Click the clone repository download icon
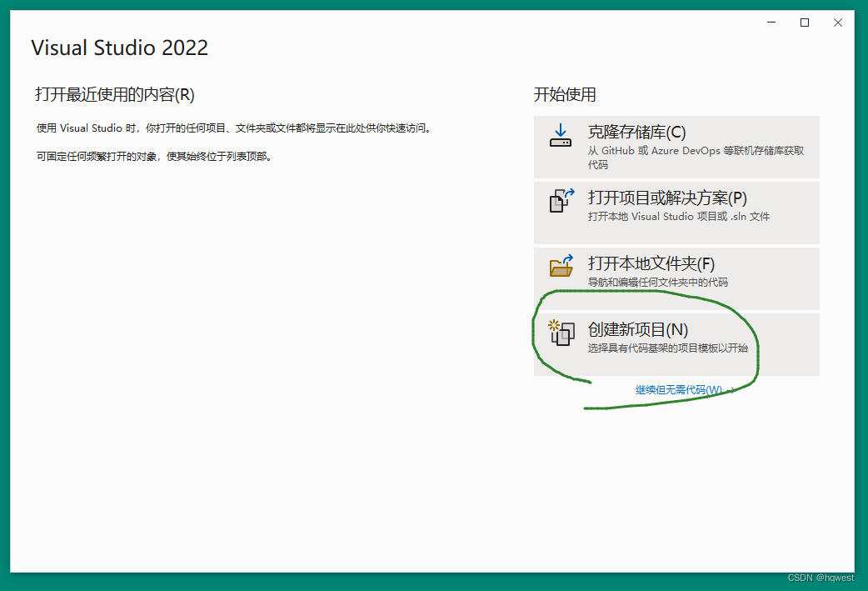 coord(561,135)
